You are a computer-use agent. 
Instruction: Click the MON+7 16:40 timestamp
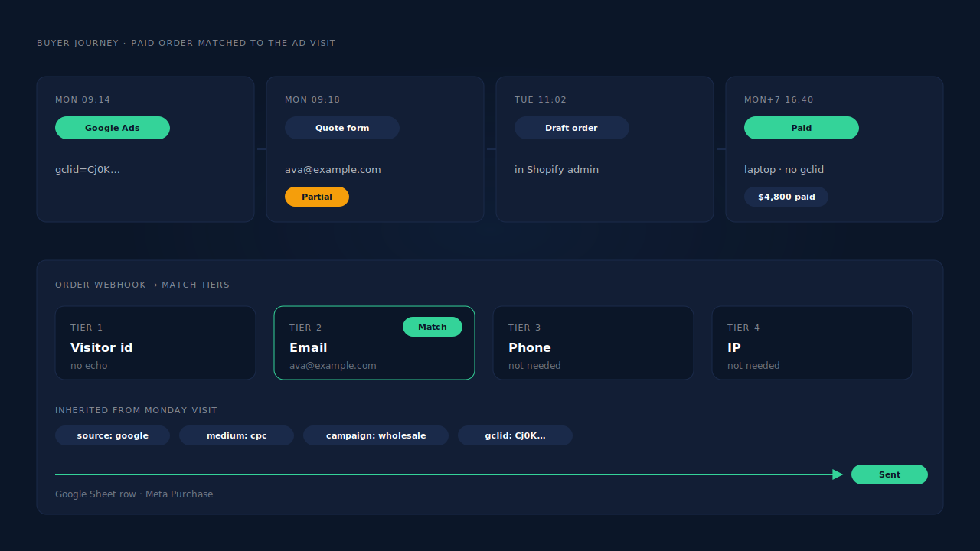point(779,99)
